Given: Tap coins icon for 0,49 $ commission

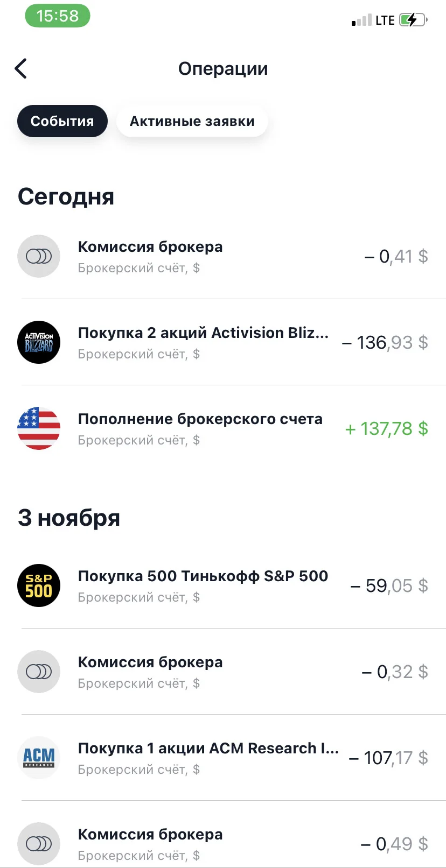Looking at the screenshot, I should (x=39, y=844).
